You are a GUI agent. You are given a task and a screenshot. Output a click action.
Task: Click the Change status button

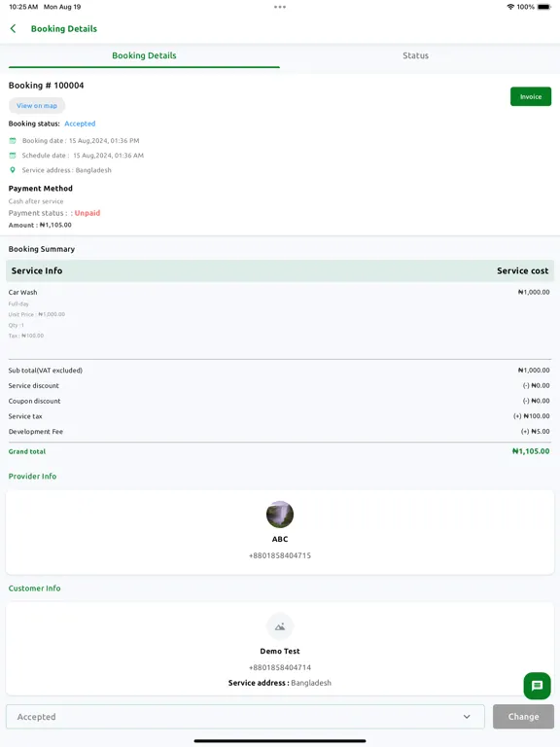coord(523,717)
